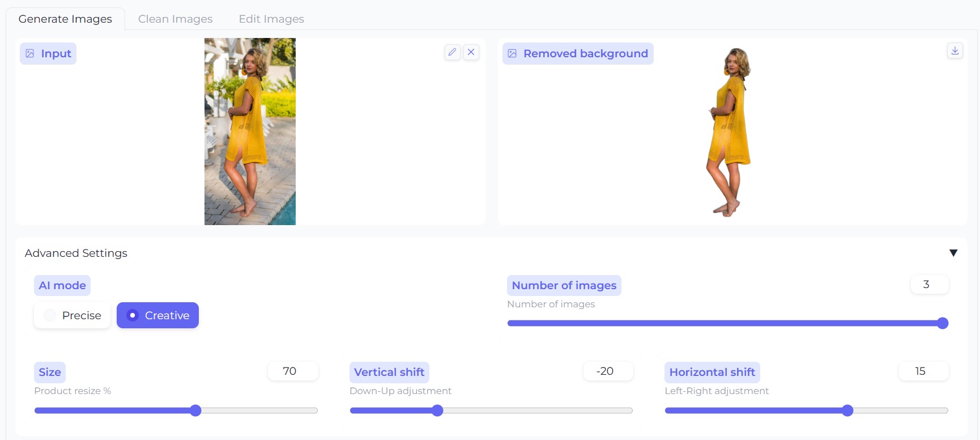
Task: Collapse the Advanced Settings triangle
Action: (x=953, y=253)
